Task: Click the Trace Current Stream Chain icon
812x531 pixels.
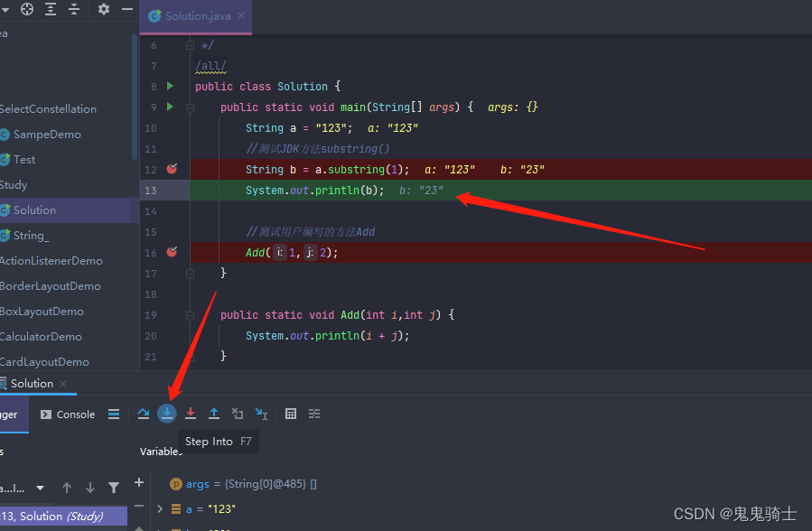Action: [314, 414]
